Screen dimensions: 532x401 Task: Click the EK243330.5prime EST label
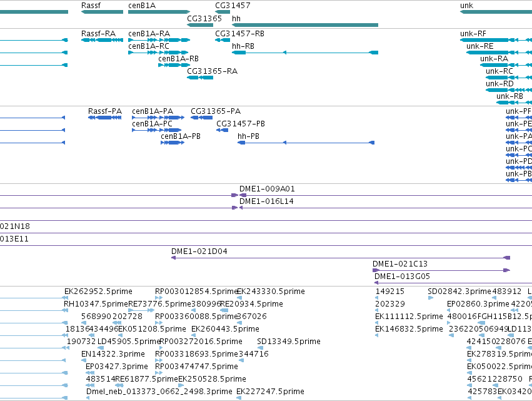coord(271,292)
